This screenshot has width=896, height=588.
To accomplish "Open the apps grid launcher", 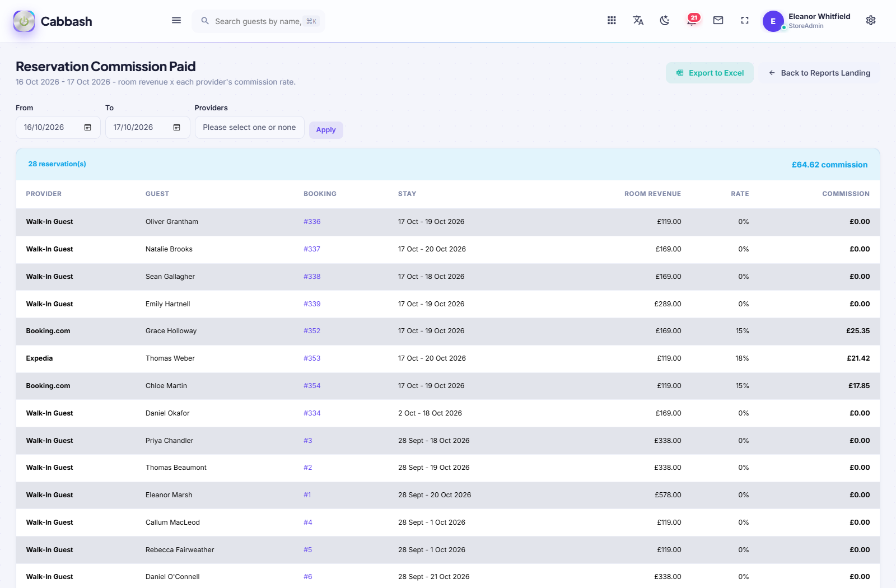I will pos(612,21).
